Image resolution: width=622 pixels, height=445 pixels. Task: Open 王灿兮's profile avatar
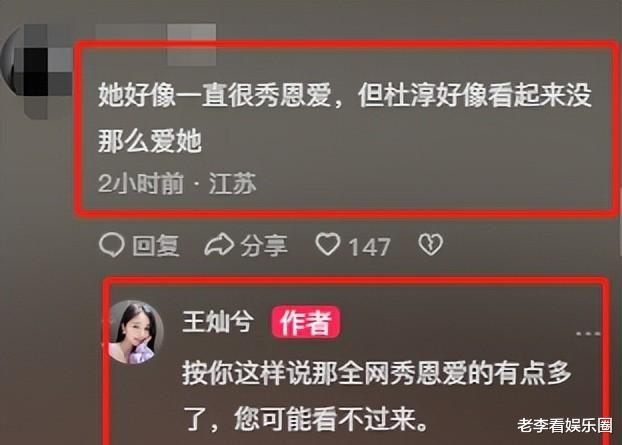point(136,332)
